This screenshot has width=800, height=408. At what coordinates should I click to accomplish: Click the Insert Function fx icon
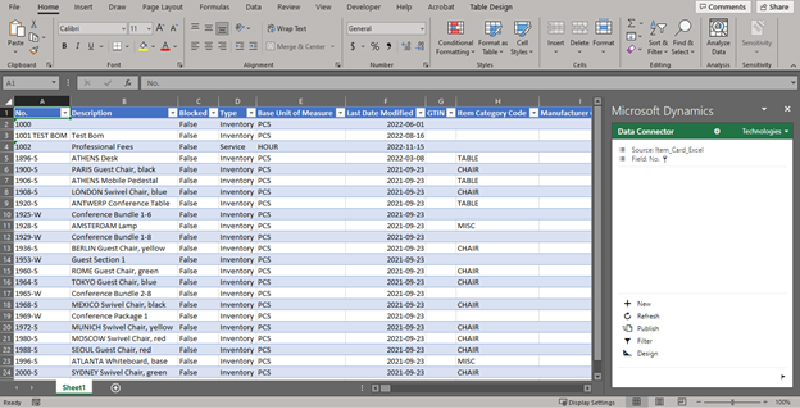[127, 84]
